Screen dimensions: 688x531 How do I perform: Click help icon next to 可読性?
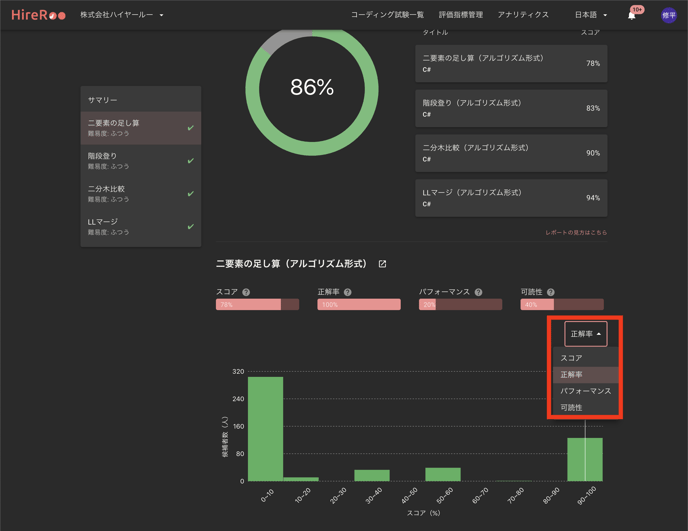point(551,292)
